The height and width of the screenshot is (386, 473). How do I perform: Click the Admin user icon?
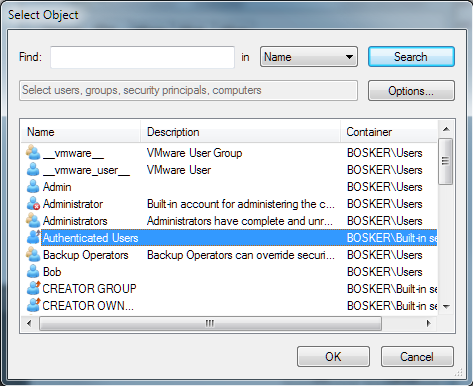(x=33, y=187)
